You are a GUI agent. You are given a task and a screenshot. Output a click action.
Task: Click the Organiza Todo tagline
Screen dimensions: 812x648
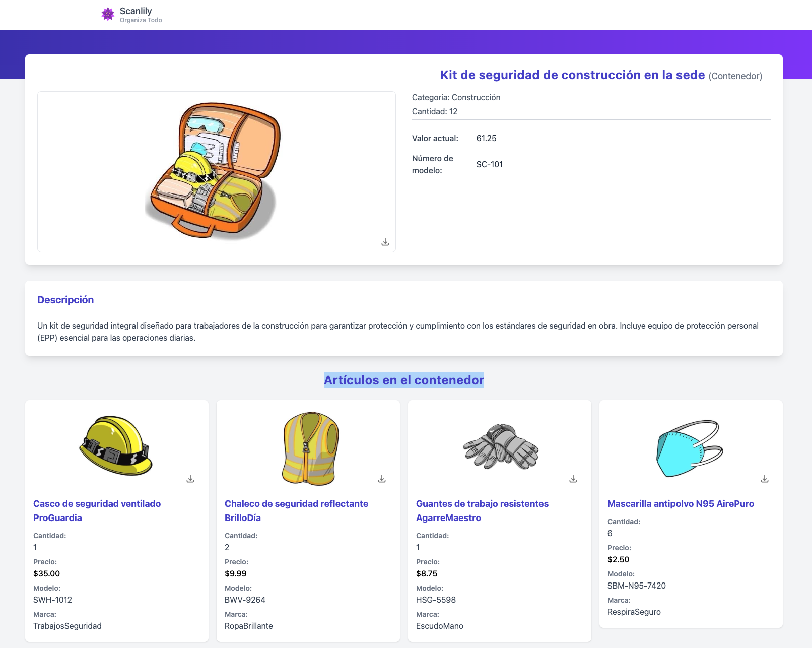[141, 20]
